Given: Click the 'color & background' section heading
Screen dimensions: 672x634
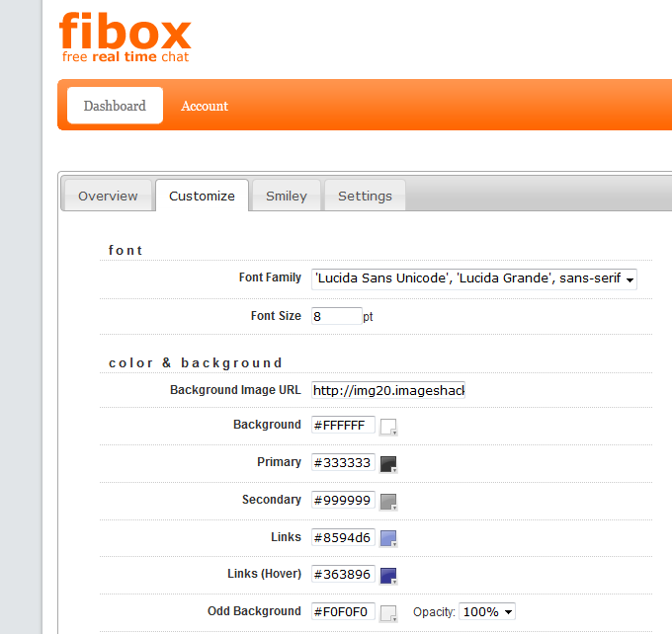Looking at the screenshot, I should tap(196, 362).
